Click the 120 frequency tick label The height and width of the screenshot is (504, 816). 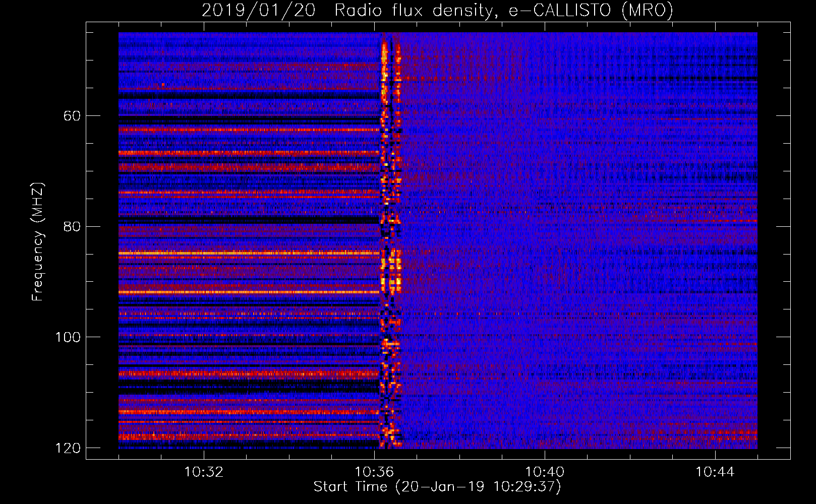tap(68, 448)
